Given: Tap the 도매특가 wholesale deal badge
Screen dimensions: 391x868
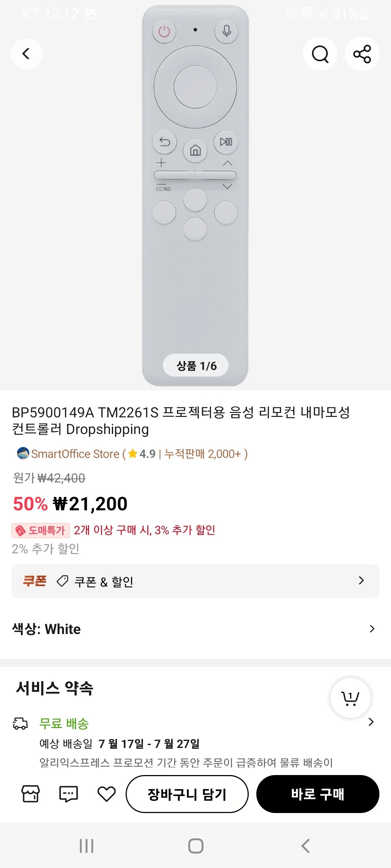Looking at the screenshot, I should 41,531.
